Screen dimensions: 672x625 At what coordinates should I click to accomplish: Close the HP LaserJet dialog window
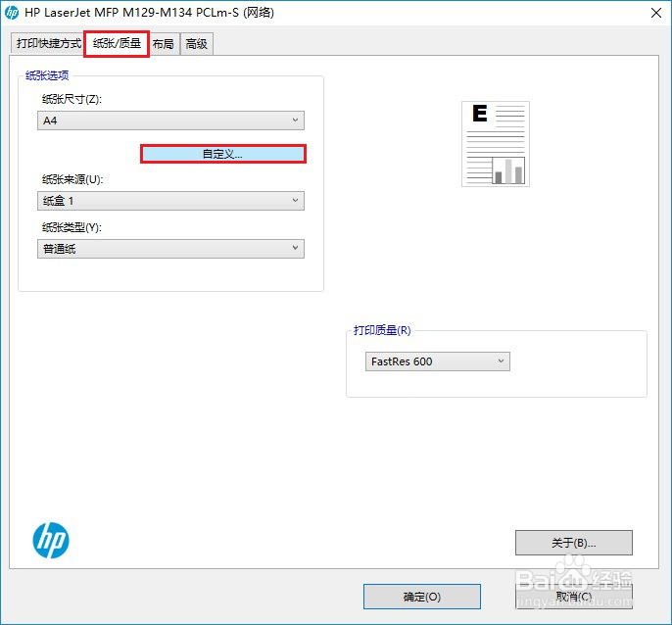click(x=655, y=13)
